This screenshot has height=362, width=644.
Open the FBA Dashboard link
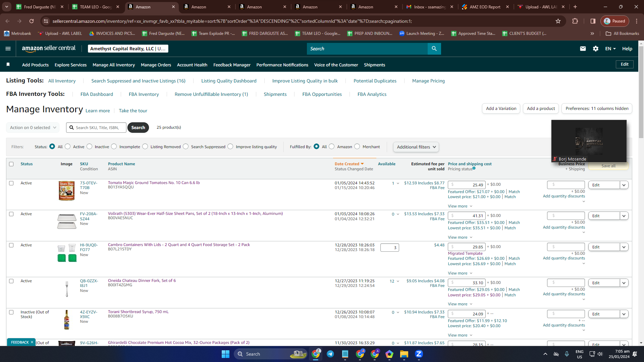(x=97, y=94)
